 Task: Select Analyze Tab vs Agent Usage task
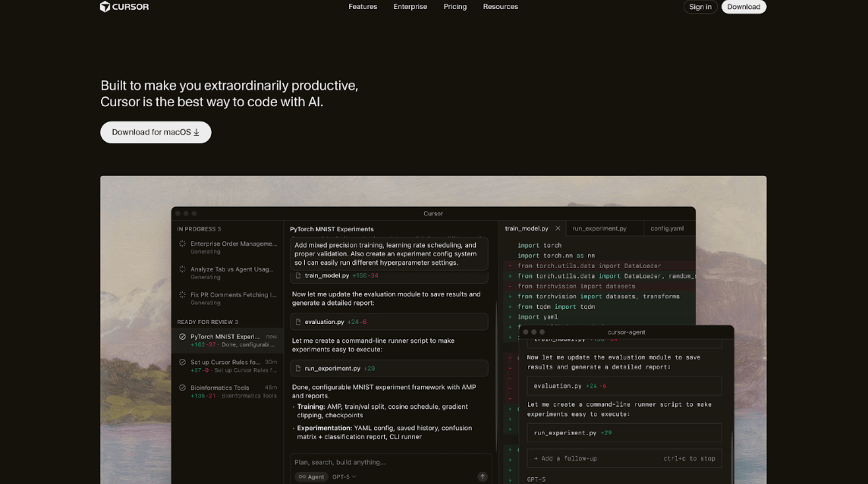(x=227, y=272)
